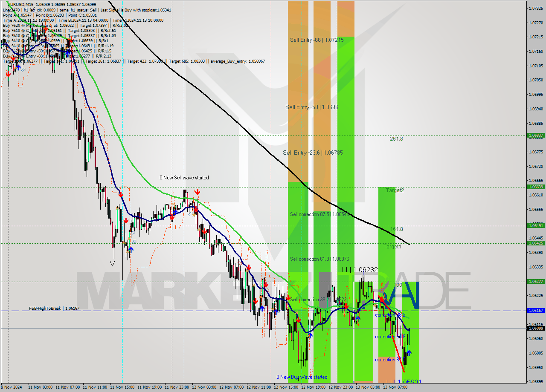Select the '| | | 1.05931' low marker
The image size is (546, 392).
404,382
